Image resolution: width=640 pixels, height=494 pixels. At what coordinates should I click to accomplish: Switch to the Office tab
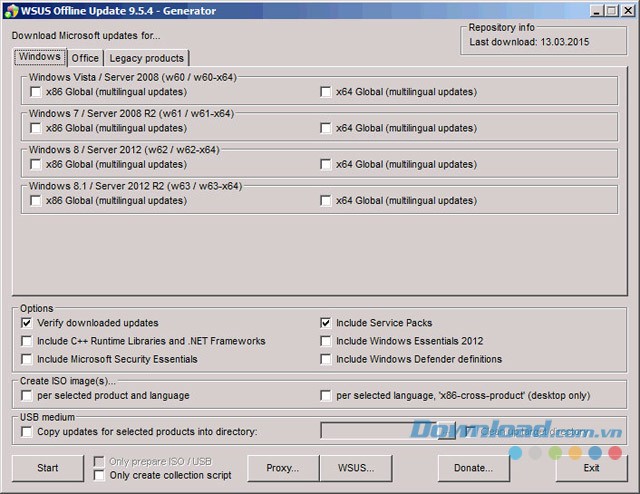pyautogui.click(x=85, y=58)
